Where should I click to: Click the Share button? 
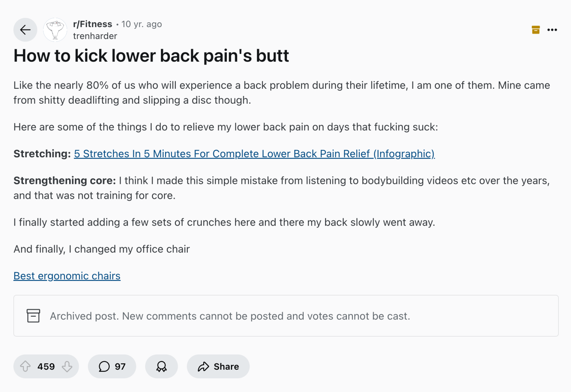[218, 366]
